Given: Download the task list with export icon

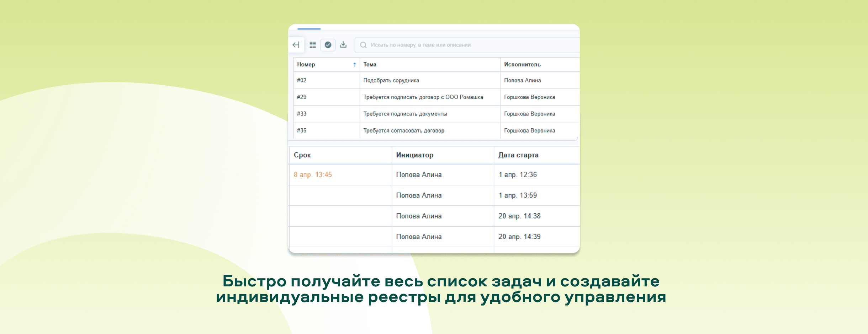Looking at the screenshot, I should point(343,44).
